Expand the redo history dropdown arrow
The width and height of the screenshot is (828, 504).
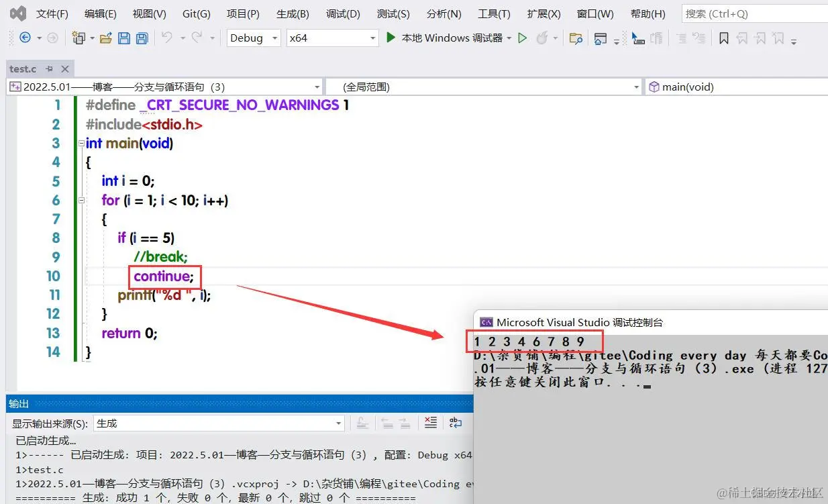pos(212,38)
